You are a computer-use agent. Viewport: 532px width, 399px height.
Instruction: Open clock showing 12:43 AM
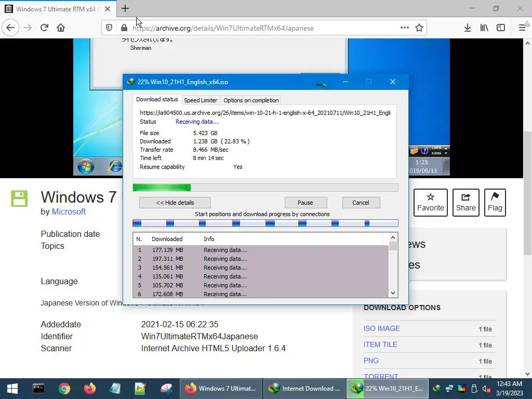tap(509, 389)
